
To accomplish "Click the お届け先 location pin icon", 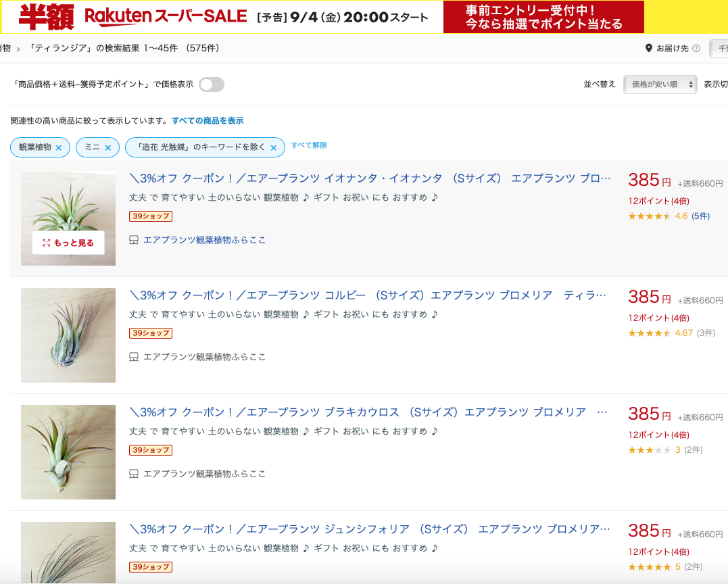I will 649,48.
